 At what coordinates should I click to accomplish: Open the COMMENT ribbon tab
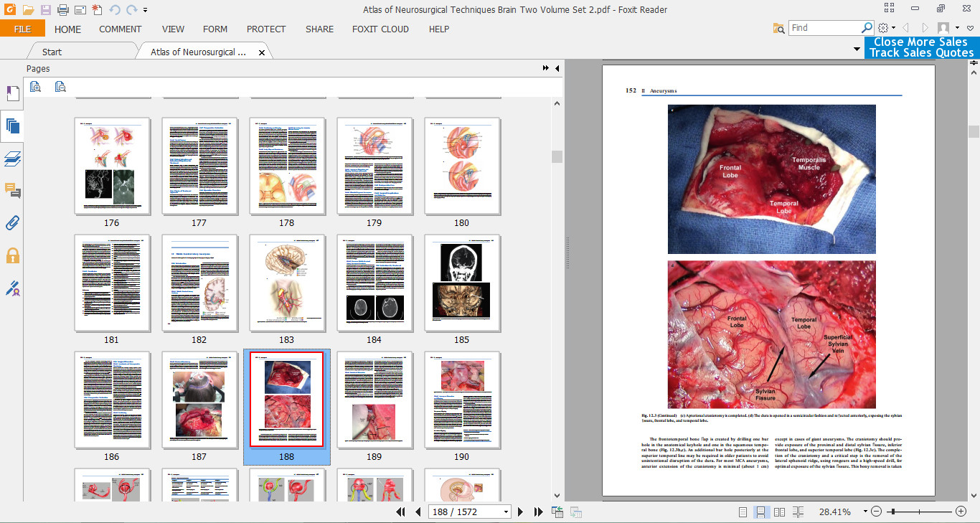tap(121, 29)
